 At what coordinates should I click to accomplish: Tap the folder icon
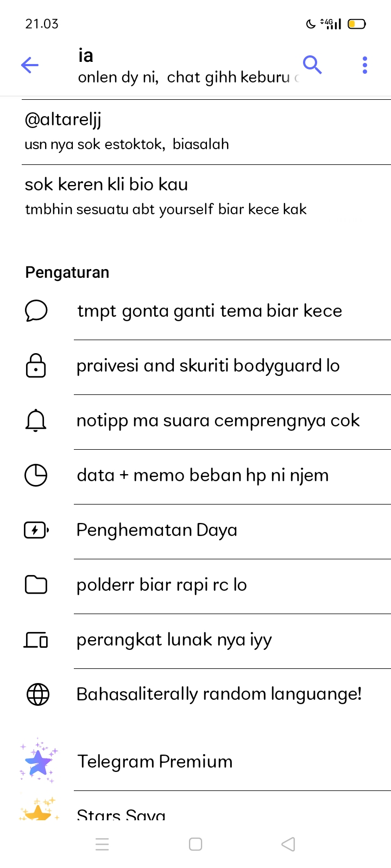click(36, 585)
